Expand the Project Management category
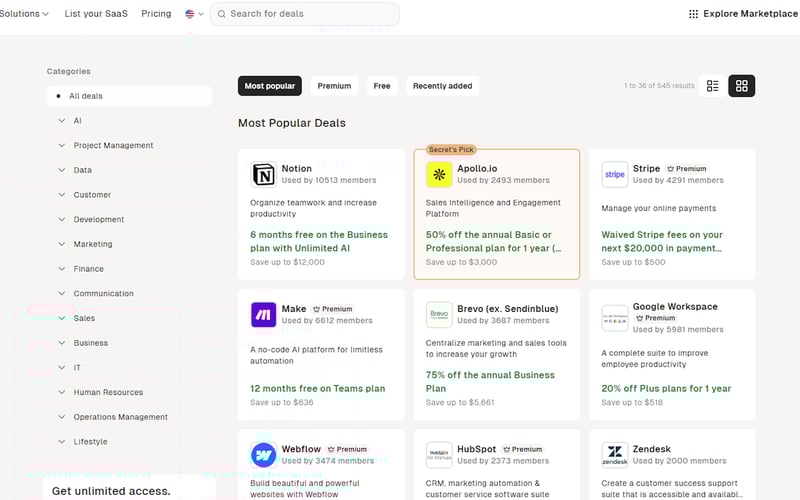The image size is (800, 500). point(62,145)
